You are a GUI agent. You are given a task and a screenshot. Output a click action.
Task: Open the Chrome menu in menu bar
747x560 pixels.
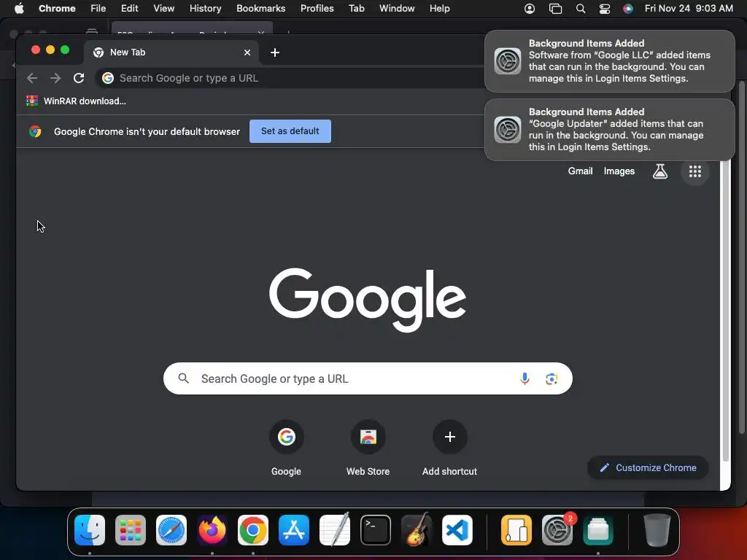pyautogui.click(x=57, y=8)
